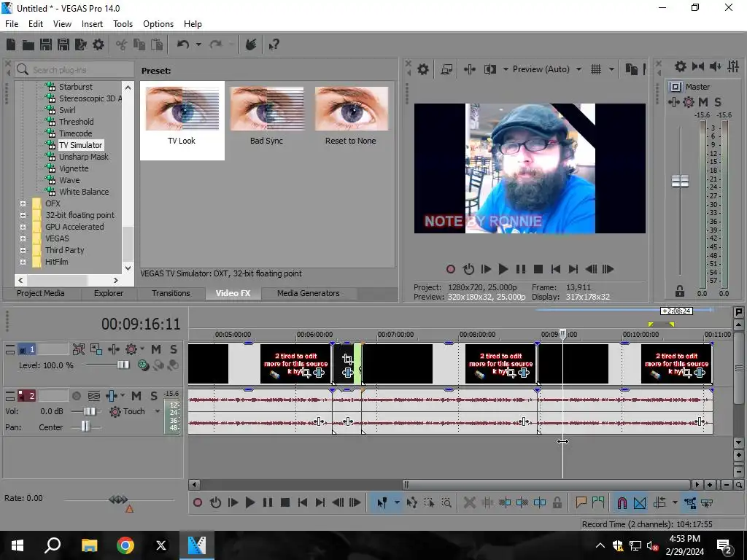
Task: Open the Edit menu
Action: click(x=35, y=24)
